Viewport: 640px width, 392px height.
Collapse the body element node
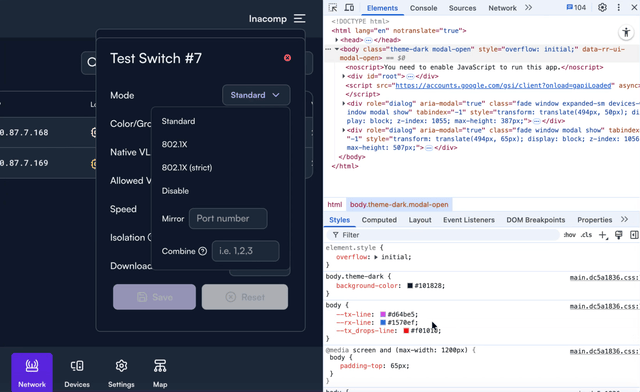coord(337,49)
